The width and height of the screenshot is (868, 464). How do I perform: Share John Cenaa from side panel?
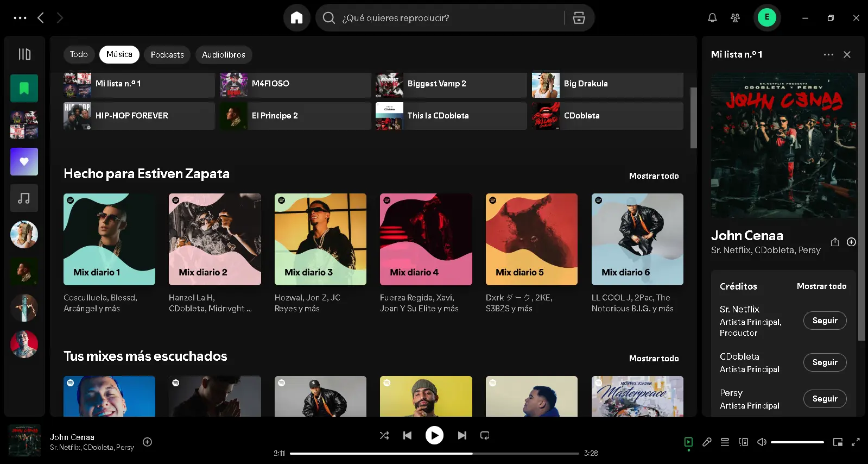coord(835,242)
